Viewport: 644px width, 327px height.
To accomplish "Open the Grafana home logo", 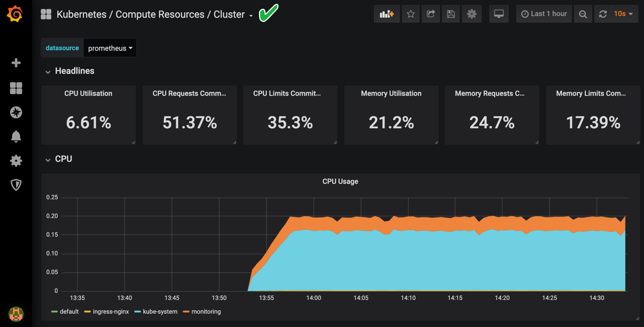I will [15, 14].
